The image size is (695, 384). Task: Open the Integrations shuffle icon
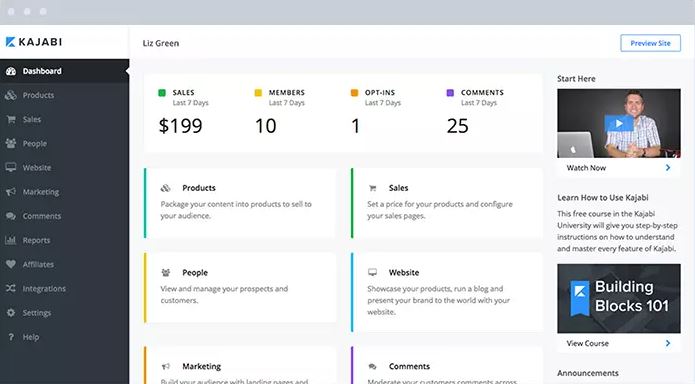[11, 288]
